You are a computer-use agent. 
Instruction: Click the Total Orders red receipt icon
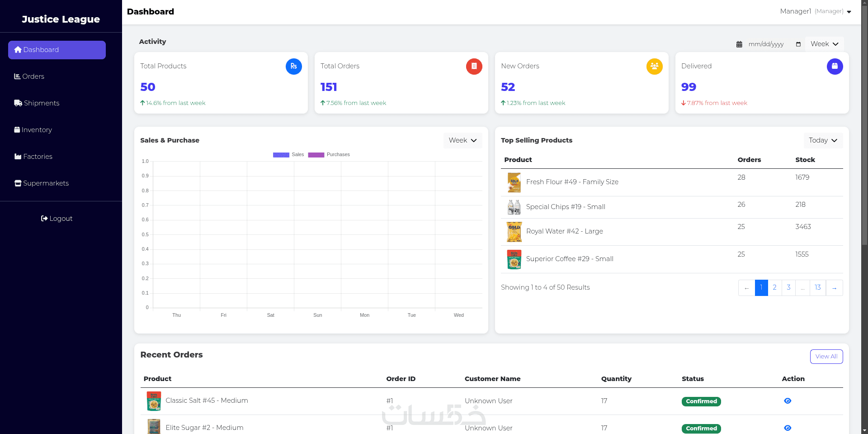(474, 67)
